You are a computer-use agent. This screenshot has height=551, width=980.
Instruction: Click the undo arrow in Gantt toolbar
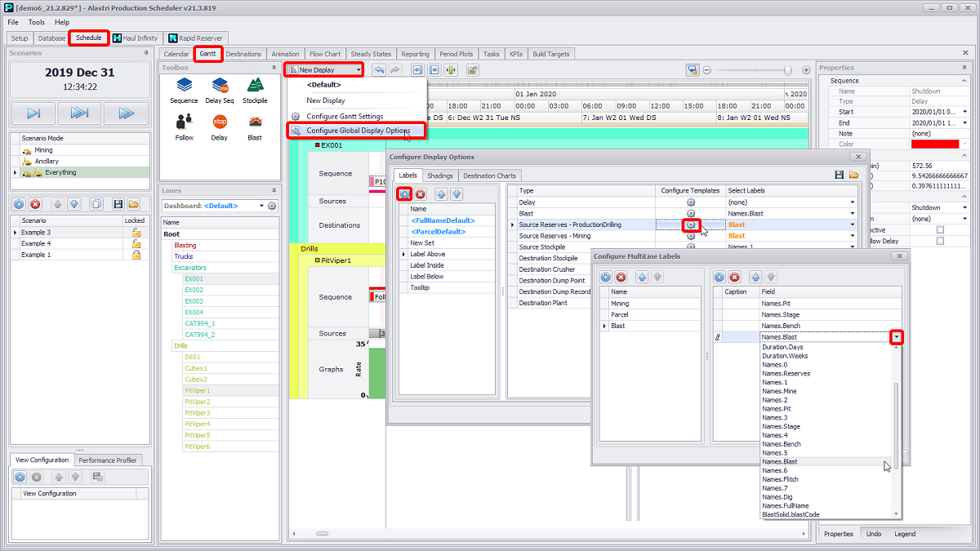click(379, 70)
